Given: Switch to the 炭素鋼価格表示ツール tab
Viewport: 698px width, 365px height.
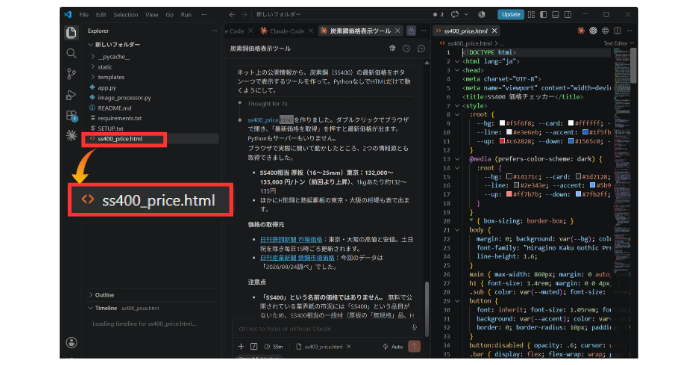Looking at the screenshot, I should coord(360,31).
